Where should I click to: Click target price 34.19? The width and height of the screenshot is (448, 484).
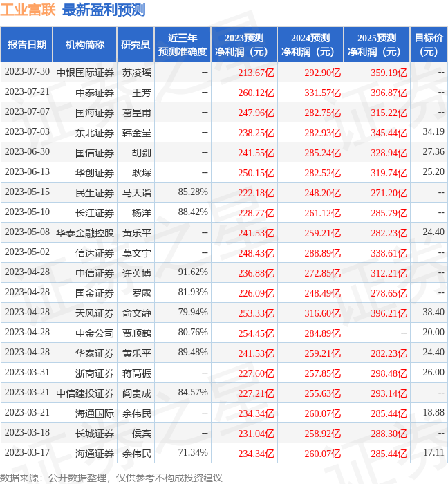(x=433, y=132)
